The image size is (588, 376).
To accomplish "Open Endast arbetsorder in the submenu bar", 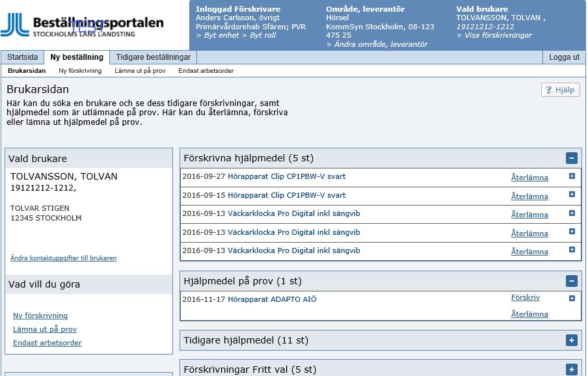I will [206, 71].
